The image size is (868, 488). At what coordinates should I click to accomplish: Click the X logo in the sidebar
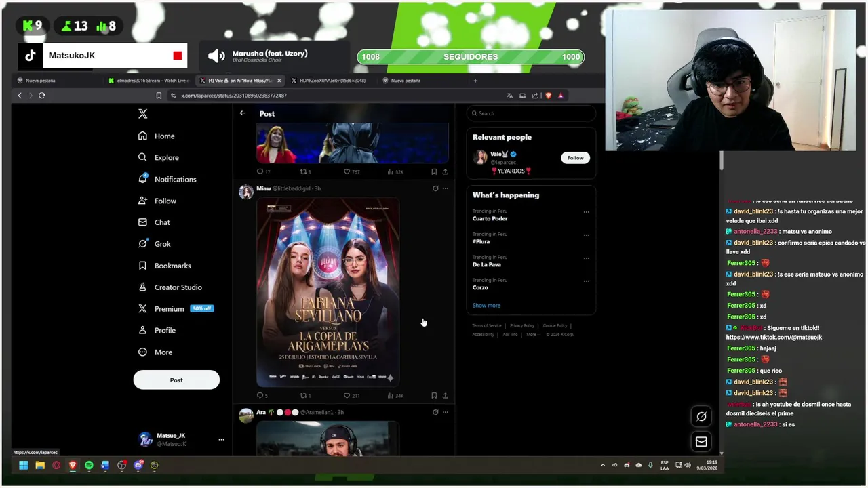(x=142, y=114)
